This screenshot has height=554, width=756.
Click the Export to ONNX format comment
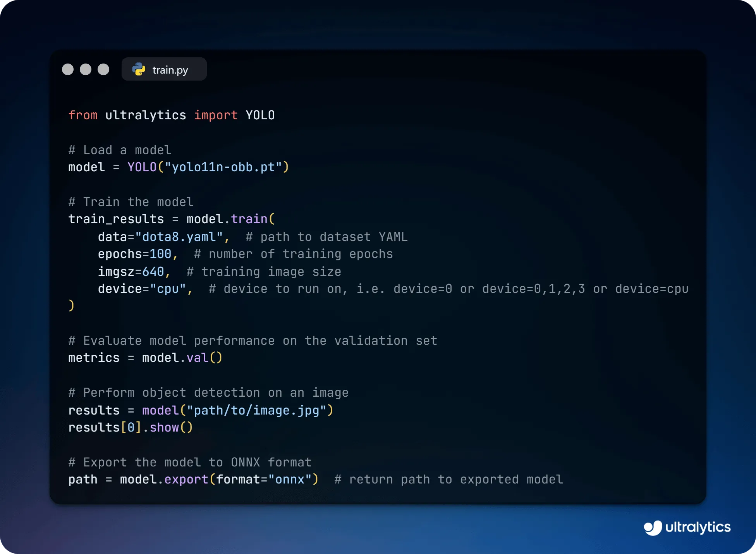tap(190, 462)
